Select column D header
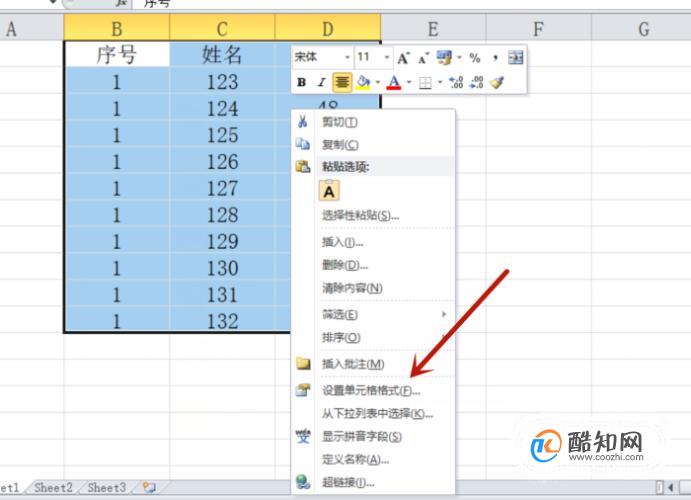The image size is (691, 500). tap(327, 29)
